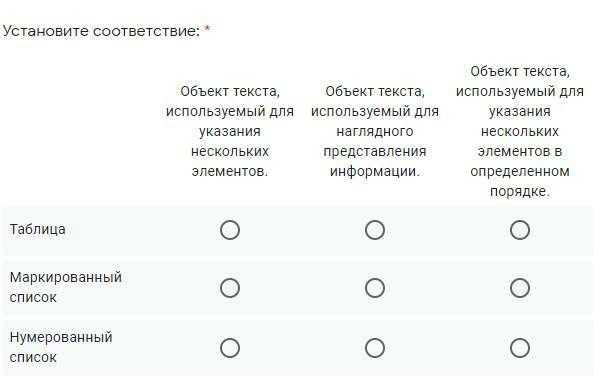Tick Нумерованный список radio in first column
The image size is (612, 391).
[x=230, y=348]
